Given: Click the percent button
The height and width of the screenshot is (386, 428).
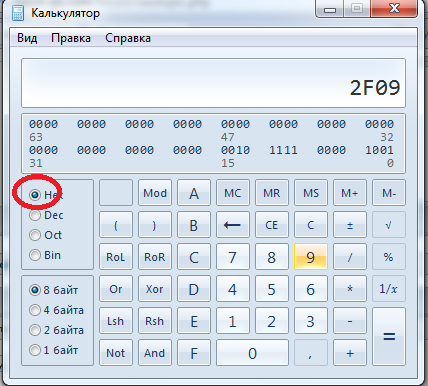Looking at the screenshot, I should click(389, 257).
